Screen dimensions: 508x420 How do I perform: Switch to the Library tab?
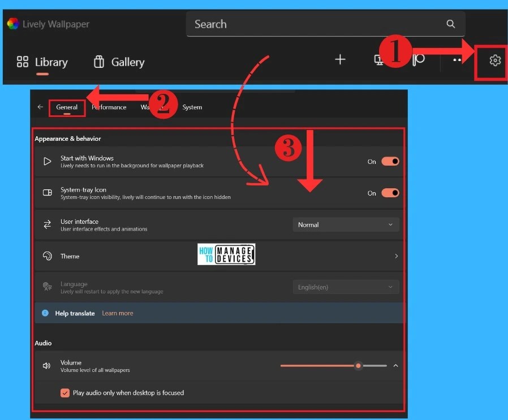(x=42, y=62)
